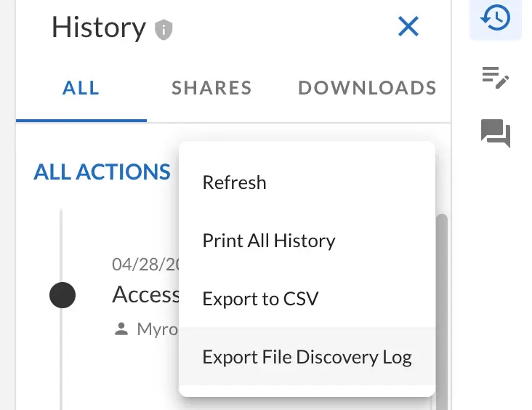
Task: Open the History clock icon in sidebar
Action: pyautogui.click(x=496, y=19)
